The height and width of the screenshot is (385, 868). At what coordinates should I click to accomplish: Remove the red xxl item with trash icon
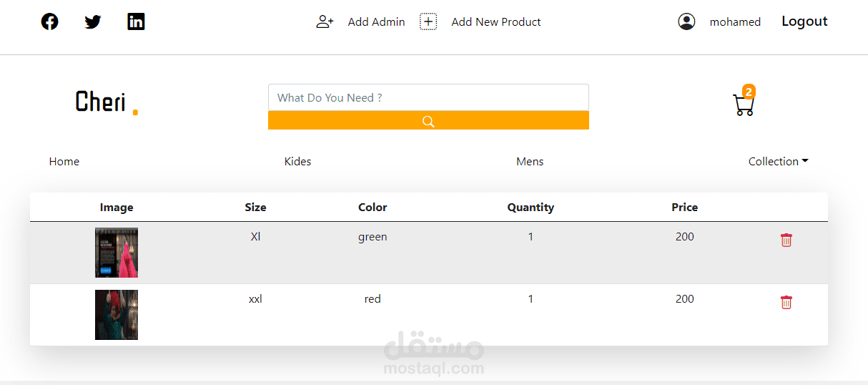(x=786, y=302)
